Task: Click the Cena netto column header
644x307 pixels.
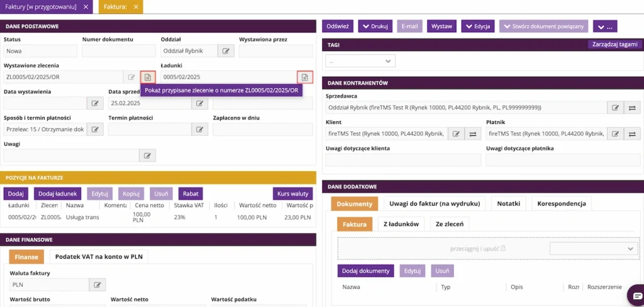Action: point(148,205)
